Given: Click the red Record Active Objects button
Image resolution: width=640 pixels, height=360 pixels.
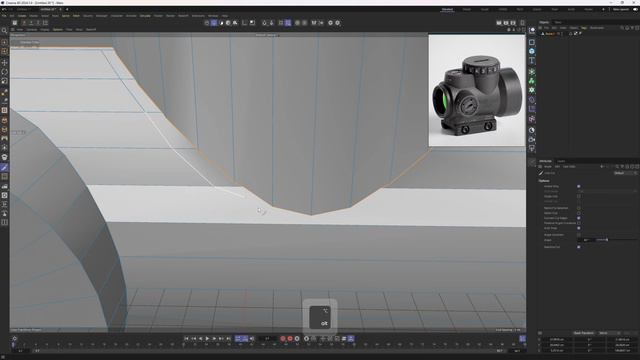Looking at the screenshot, I should tap(282, 338).
